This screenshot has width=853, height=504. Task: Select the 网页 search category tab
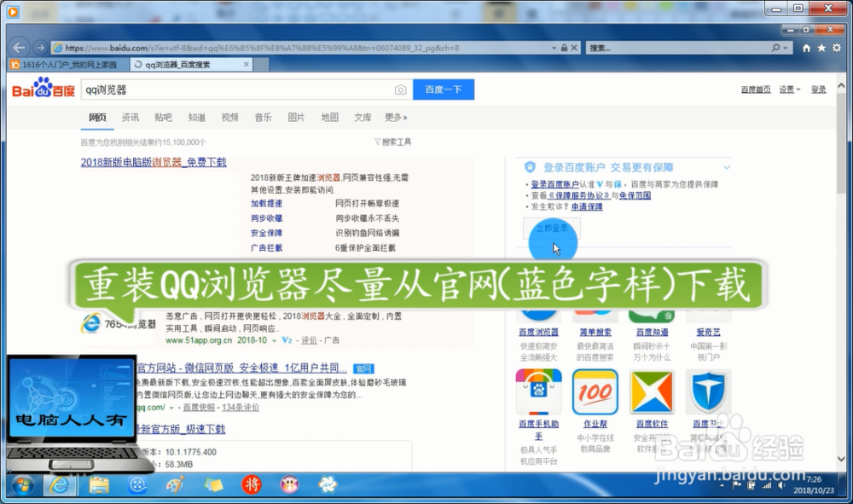(x=97, y=118)
